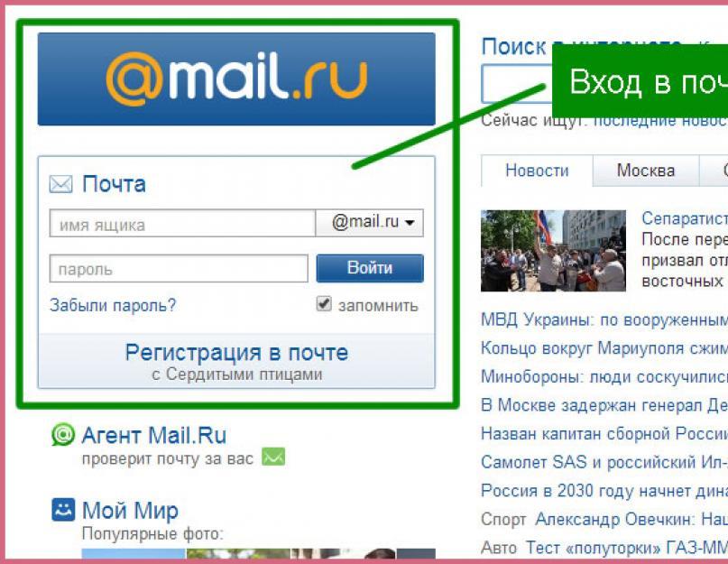Open the 'Мой Мир' heading link
The height and width of the screenshot is (564, 728).
point(130,510)
